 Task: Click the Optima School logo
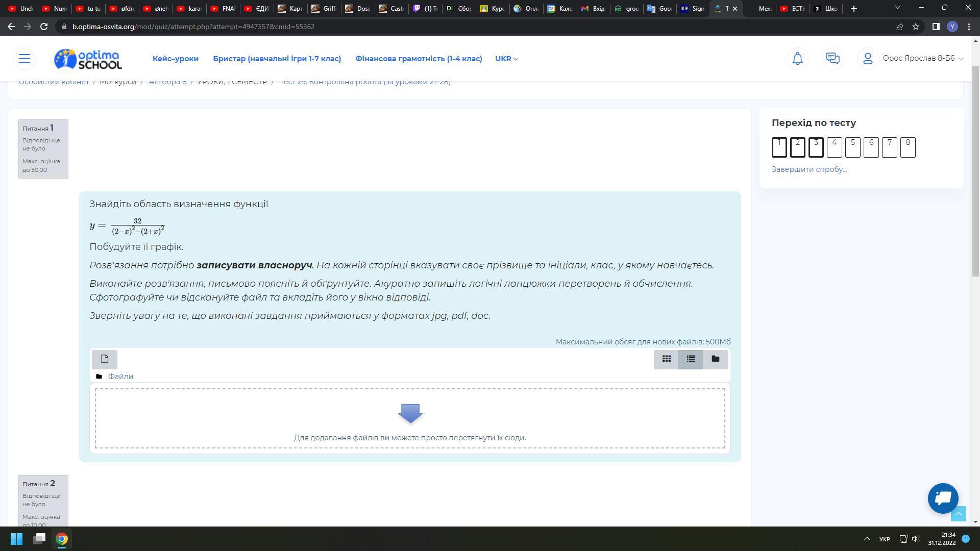[88, 59]
